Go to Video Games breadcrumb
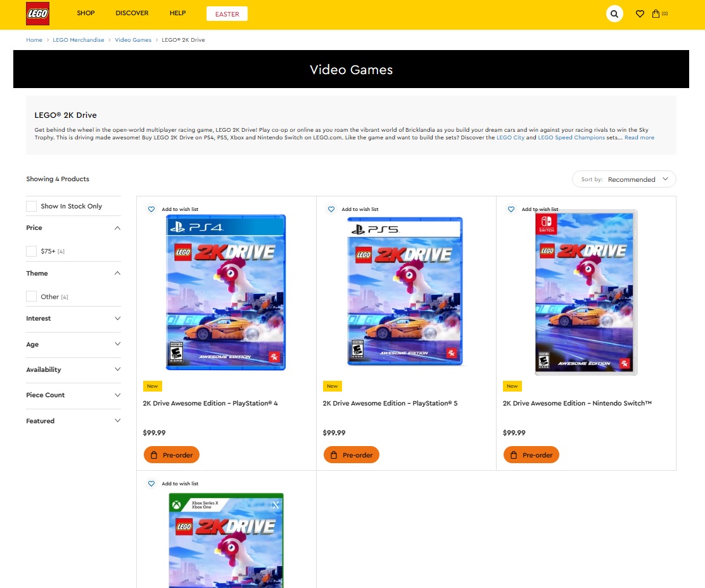The image size is (705, 588). [x=133, y=40]
